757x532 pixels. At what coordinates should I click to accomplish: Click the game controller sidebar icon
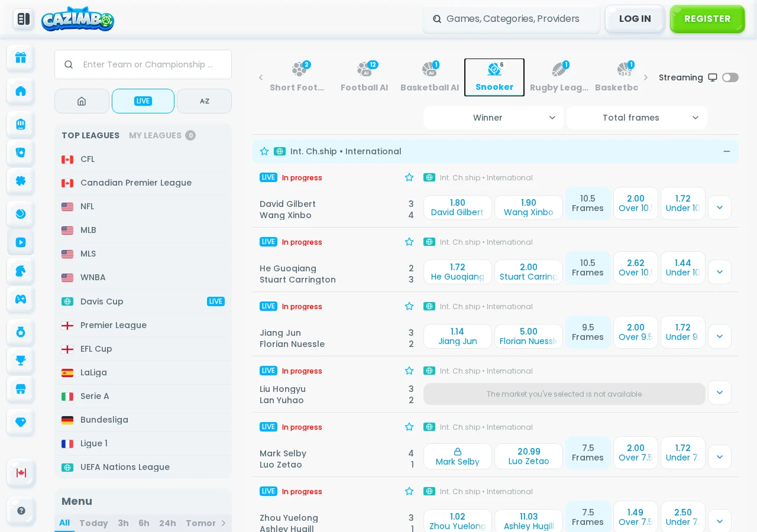[x=21, y=299]
